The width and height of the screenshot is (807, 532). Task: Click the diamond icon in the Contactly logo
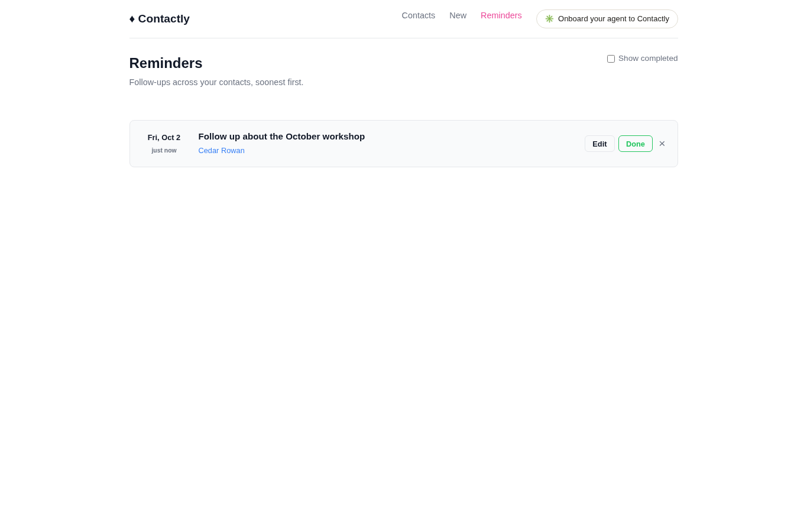pyautogui.click(x=132, y=19)
